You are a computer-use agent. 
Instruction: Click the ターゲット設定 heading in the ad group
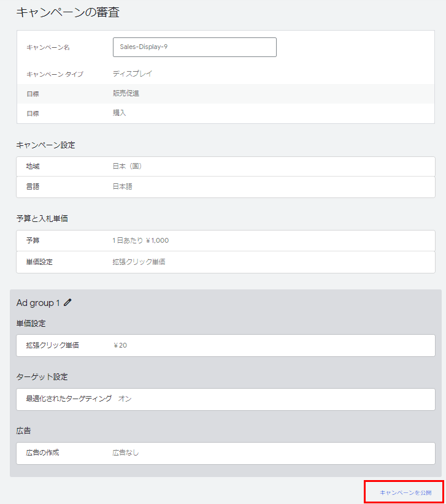point(41,377)
